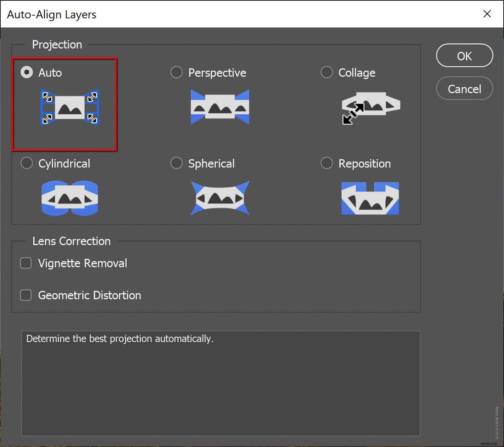Screen dimensions: 504x447
Task: Select the Perspective radio button
Action: pyautogui.click(x=176, y=72)
